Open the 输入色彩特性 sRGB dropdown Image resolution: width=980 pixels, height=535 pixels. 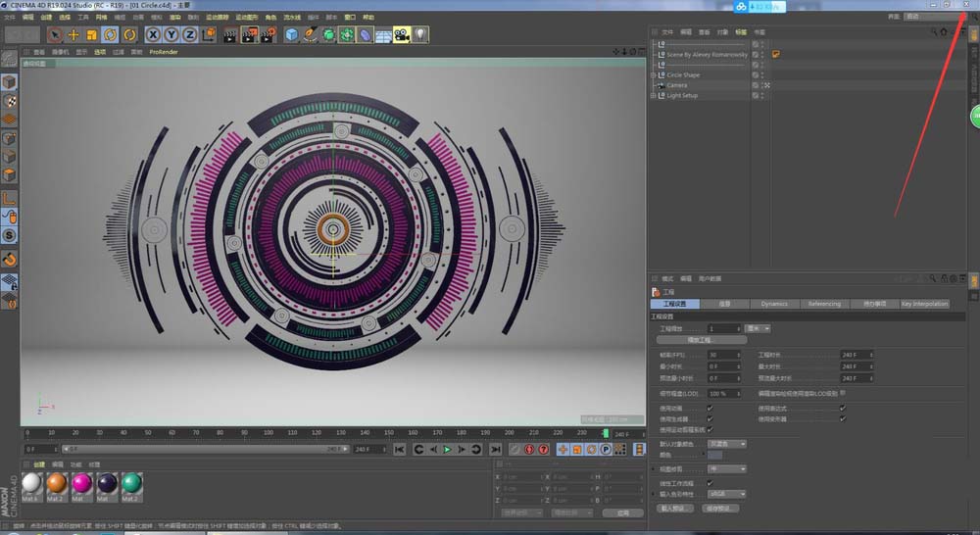726,495
